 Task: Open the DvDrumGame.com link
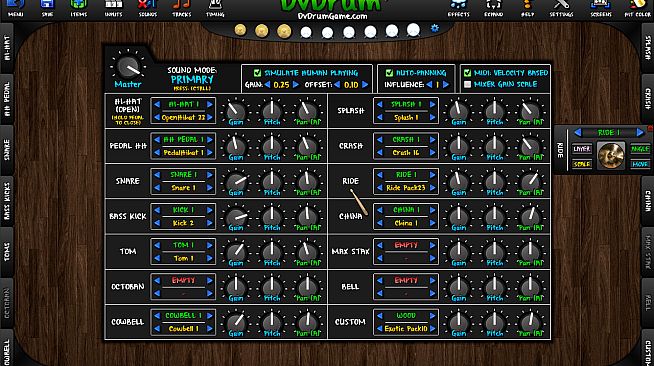(x=332, y=16)
